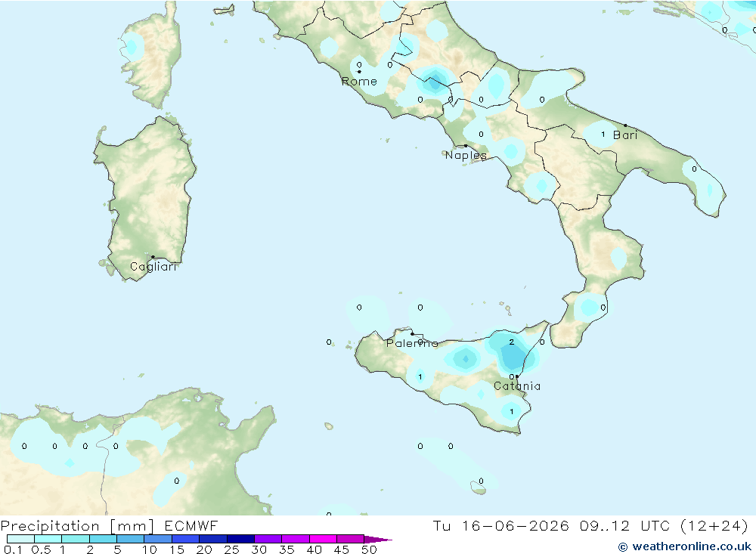Select the 1–2 mm legend swatch

click(x=76, y=539)
